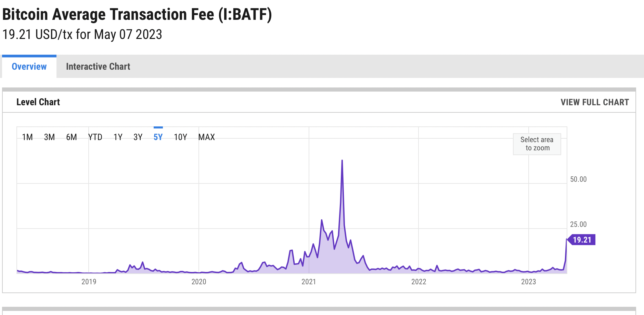Open the View Full Chart link
The image size is (644, 315).
click(x=595, y=102)
